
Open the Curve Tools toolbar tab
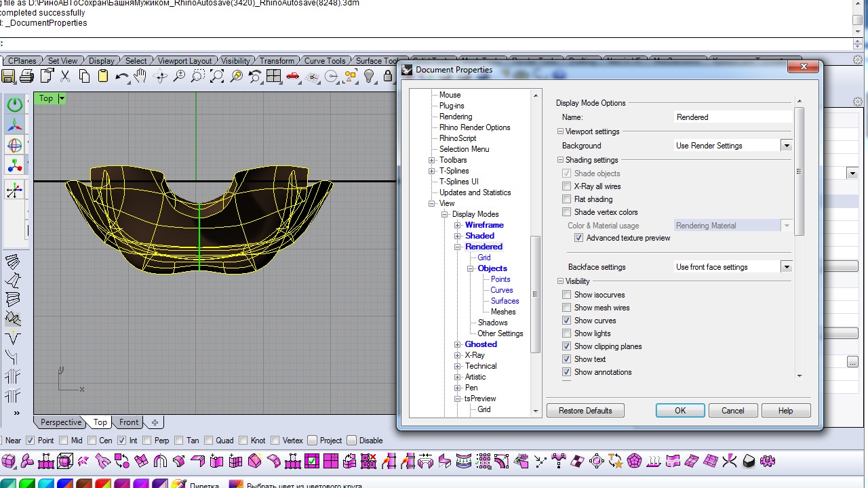[x=324, y=61]
